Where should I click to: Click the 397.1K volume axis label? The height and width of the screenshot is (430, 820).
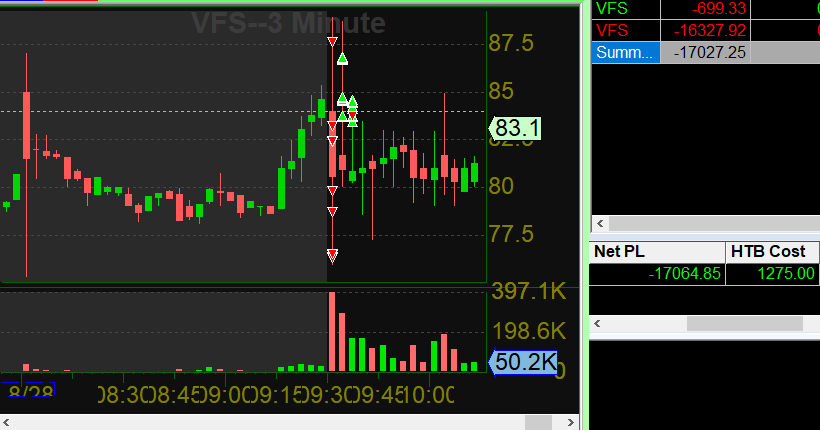coord(528,291)
